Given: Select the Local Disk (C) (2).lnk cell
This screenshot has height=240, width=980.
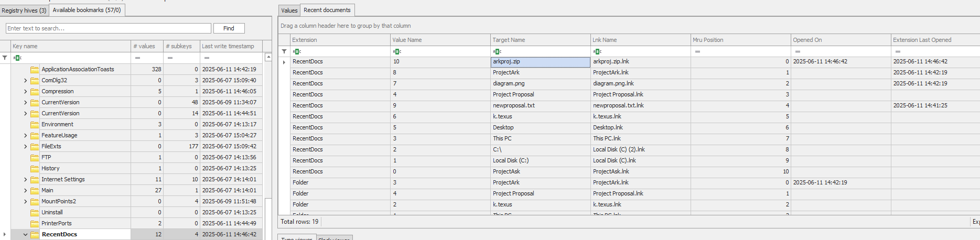Looking at the screenshot, I should [640, 149].
